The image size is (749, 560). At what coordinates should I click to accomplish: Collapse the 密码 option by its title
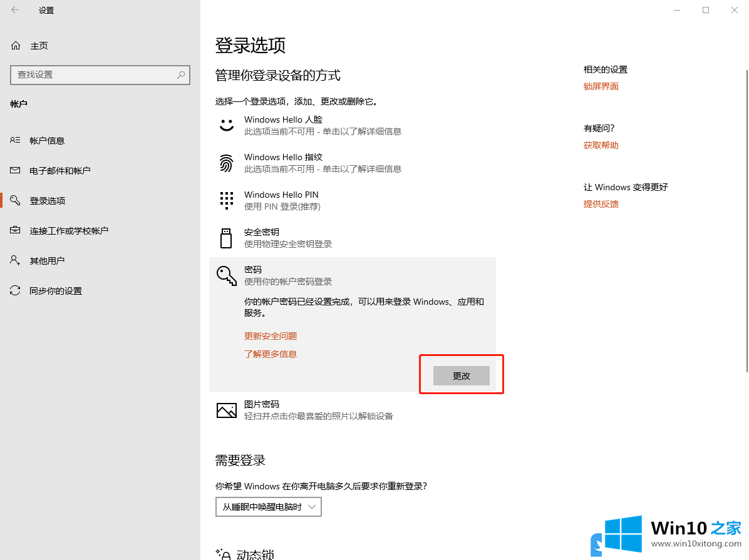pyautogui.click(x=252, y=270)
